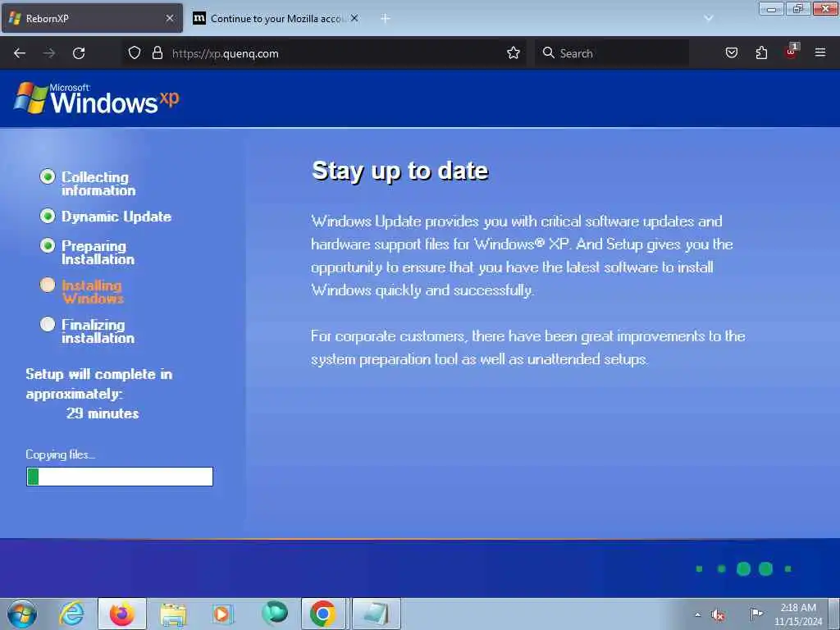Click the Windows XP logo

(97, 98)
